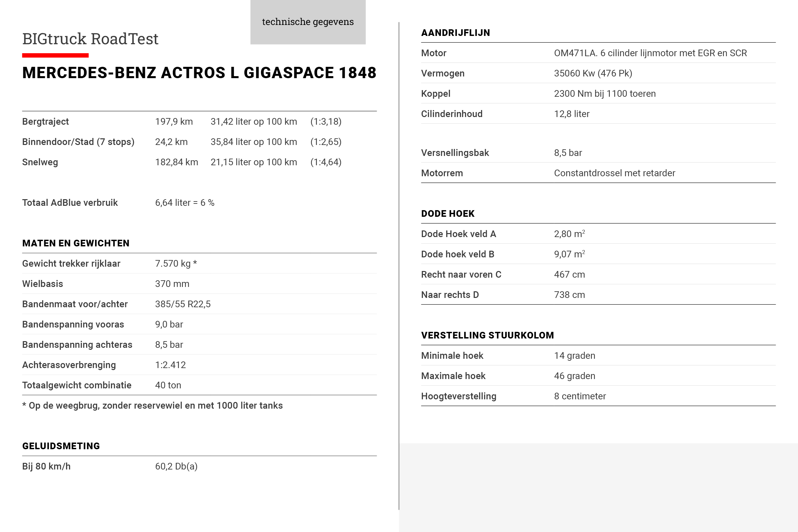Click 'Recht naar voren C' label

click(461, 275)
